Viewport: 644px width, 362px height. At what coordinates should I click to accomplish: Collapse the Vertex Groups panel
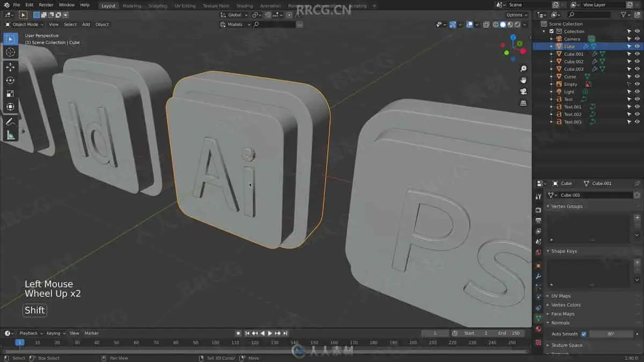point(567,206)
